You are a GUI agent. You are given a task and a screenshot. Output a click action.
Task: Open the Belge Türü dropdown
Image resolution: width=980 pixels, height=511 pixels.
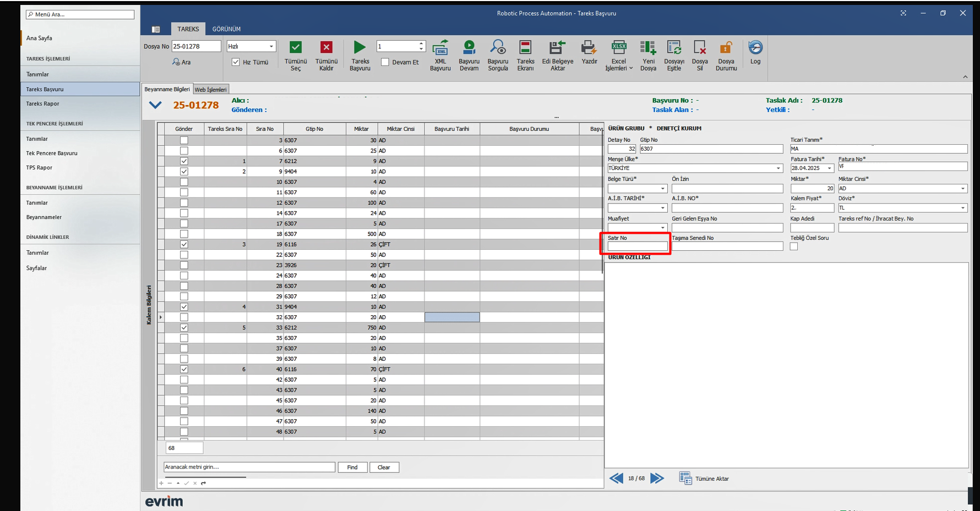pos(663,189)
